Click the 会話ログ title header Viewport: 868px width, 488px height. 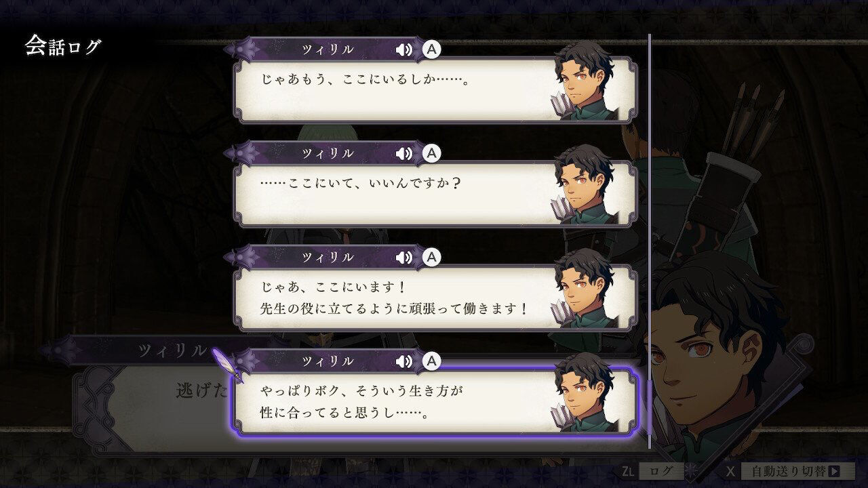(62, 46)
